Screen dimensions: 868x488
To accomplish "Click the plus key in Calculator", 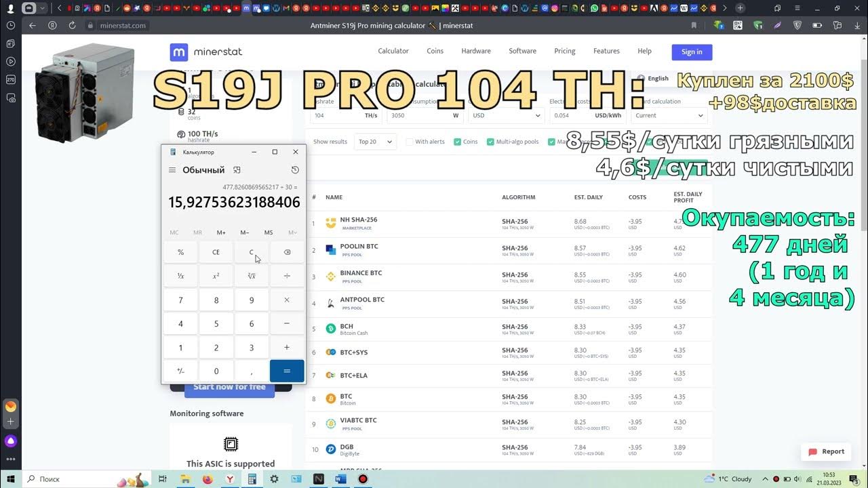I will click(287, 347).
